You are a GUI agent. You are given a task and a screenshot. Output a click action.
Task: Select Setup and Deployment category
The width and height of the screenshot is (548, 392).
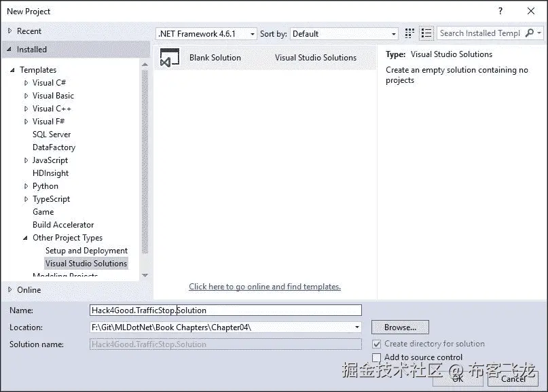pyautogui.click(x=86, y=251)
